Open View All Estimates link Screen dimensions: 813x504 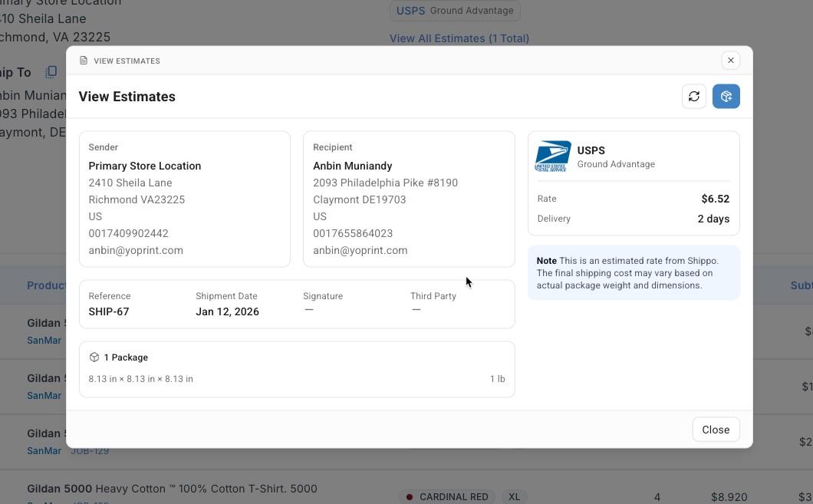459,38
